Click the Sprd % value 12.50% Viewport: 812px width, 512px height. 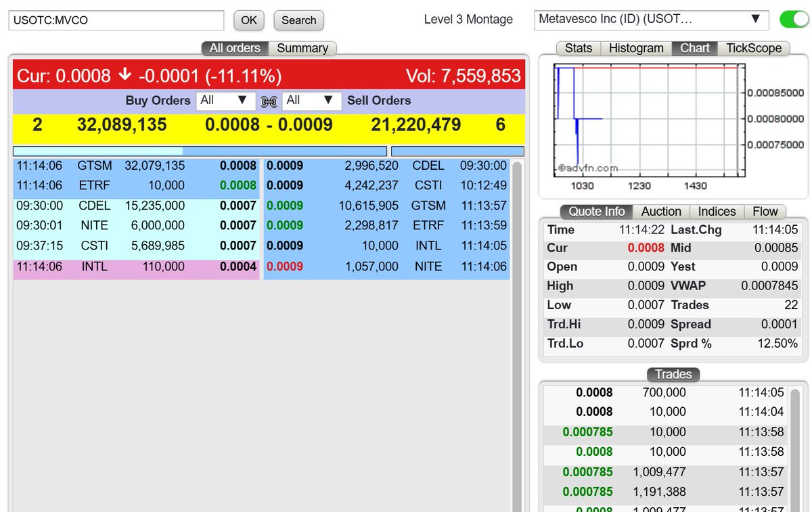coord(777,344)
